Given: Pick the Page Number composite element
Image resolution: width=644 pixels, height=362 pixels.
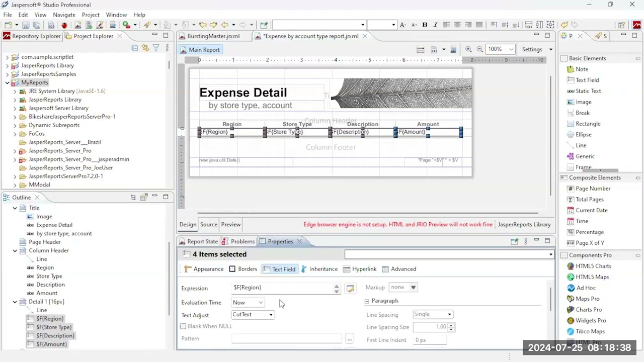Looking at the screenshot, I should click(x=592, y=189).
